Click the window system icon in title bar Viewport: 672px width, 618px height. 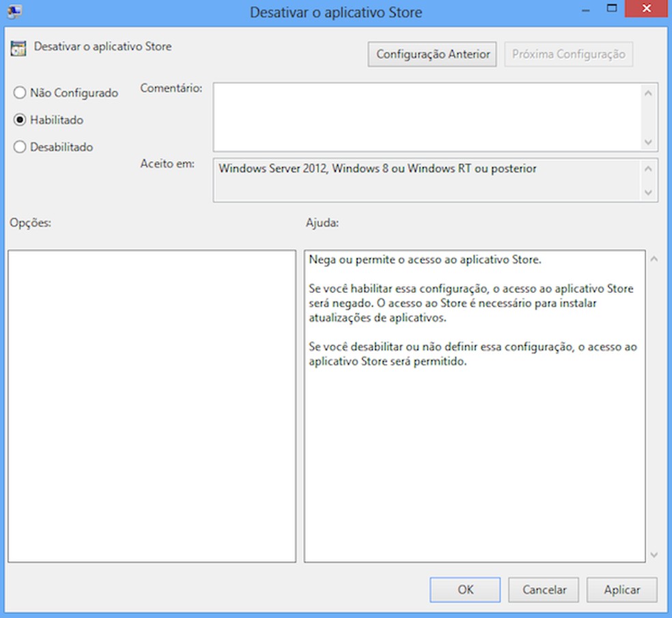click(x=14, y=11)
